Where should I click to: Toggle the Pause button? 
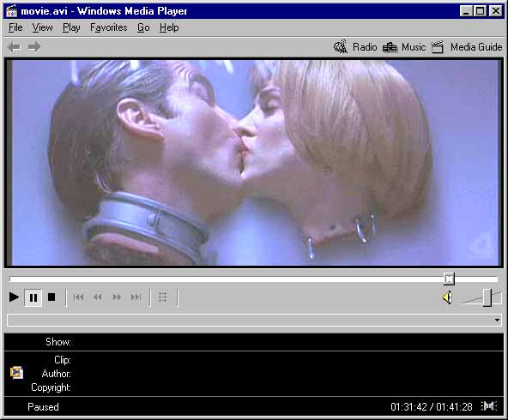[33, 297]
